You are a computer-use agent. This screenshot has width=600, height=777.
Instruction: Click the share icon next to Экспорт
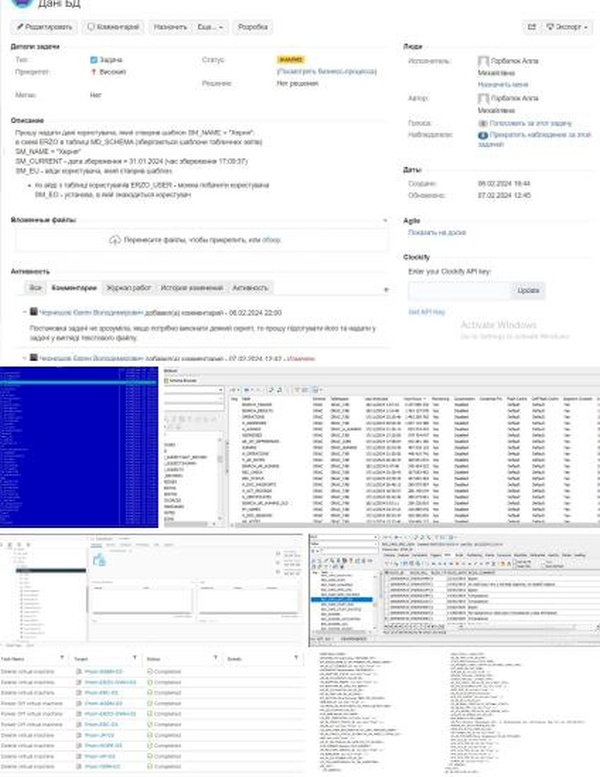tap(532, 27)
